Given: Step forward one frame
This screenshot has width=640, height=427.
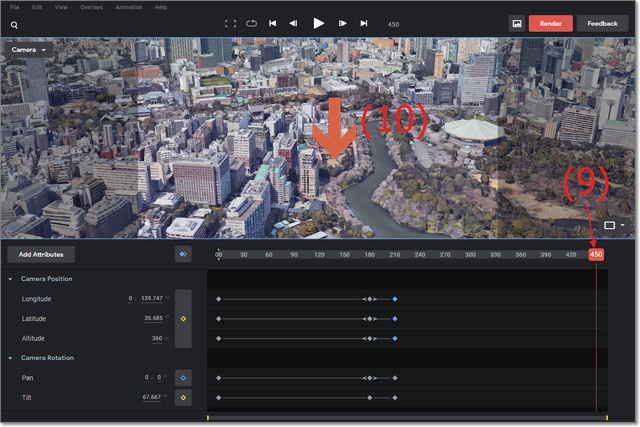Looking at the screenshot, I should point(342,23).
